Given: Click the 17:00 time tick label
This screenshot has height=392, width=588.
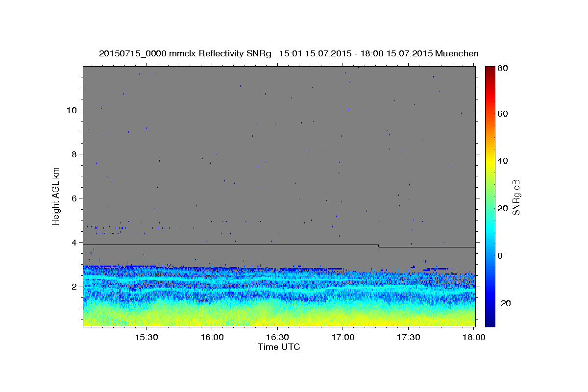Looking at the screenshot, I should pos(343,338).
